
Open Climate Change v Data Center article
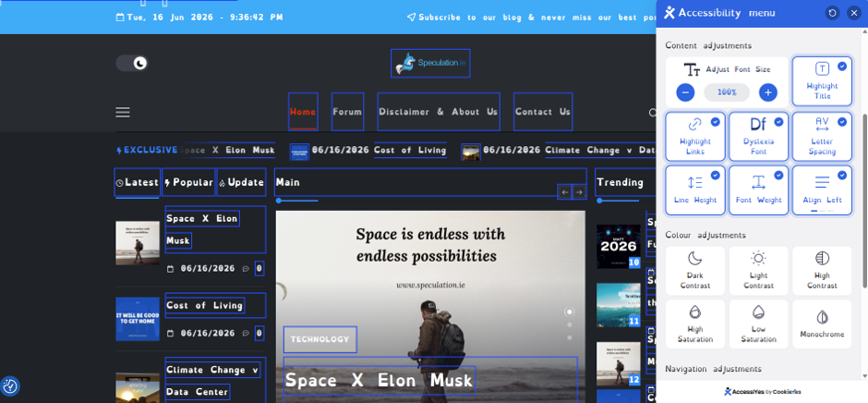tap(213, 381)
